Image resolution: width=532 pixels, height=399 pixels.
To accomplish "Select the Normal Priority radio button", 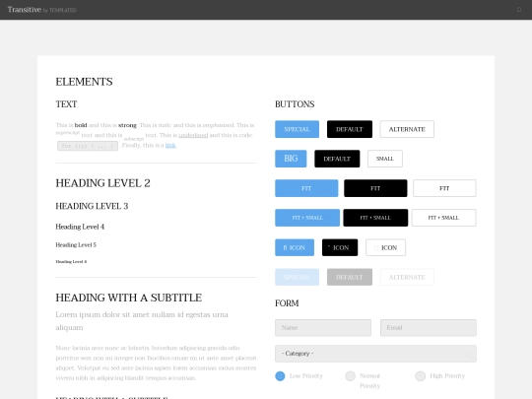I will tap(350, 376).
